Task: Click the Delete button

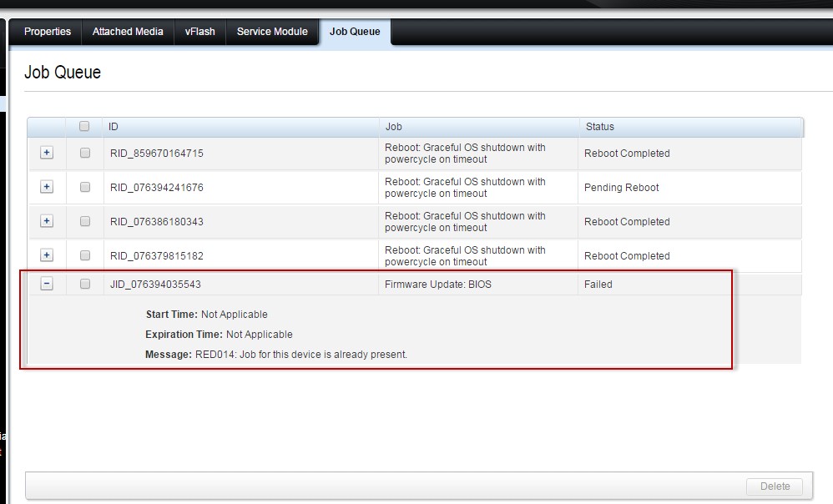Action: pos(775,486)
